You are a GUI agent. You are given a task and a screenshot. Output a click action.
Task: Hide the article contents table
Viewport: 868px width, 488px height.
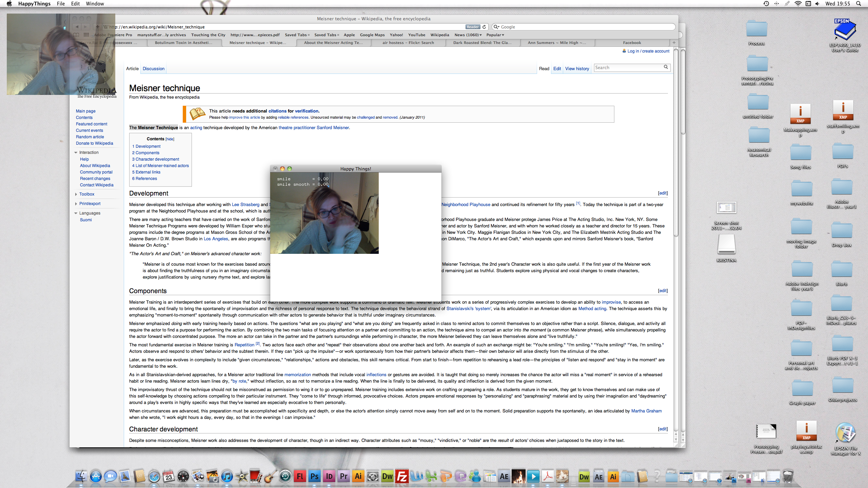tap(170, 139)
